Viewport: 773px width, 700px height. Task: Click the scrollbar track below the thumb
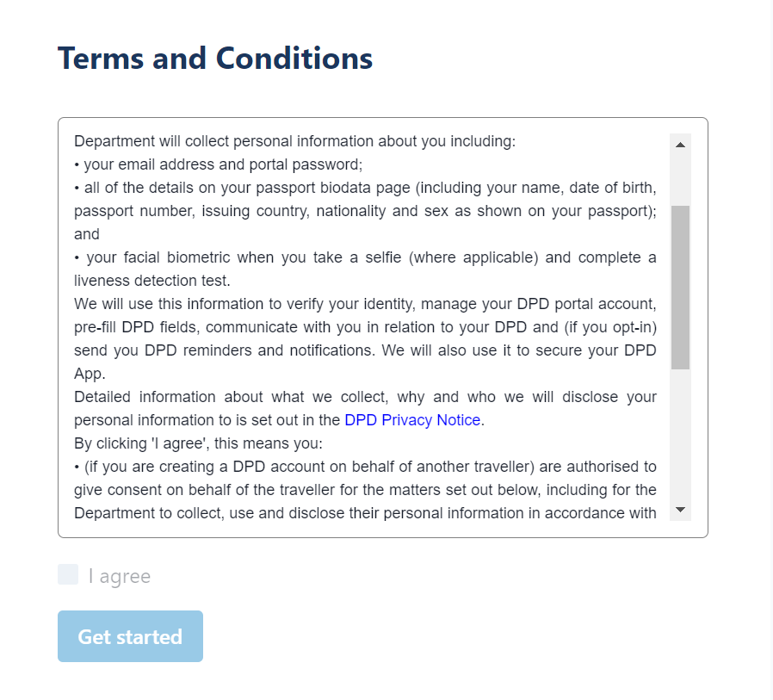click(680, 434)
